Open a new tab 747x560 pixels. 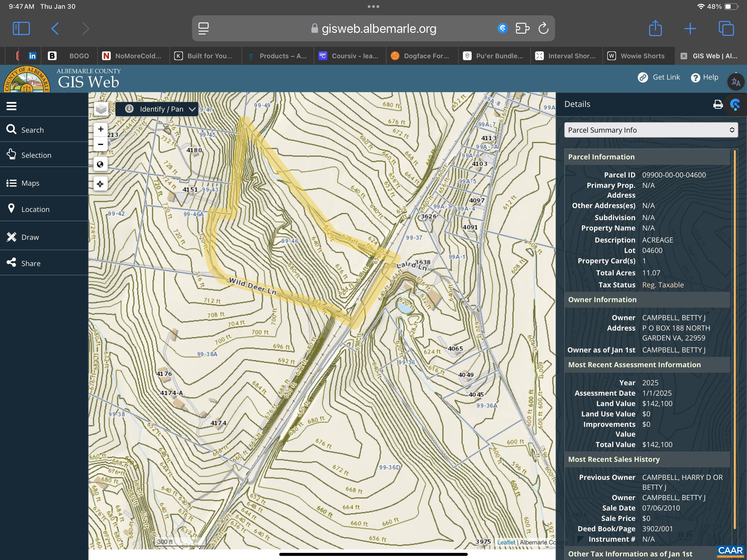[690, 28]
